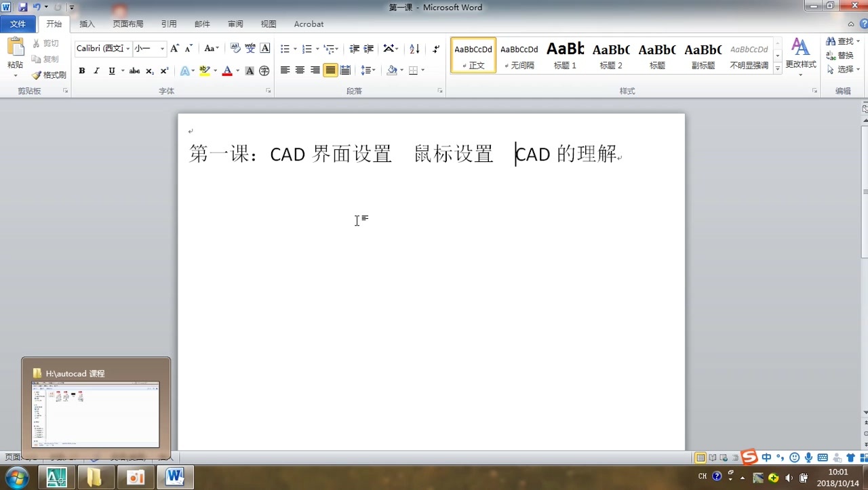This screenshot has width=868, height=490.
Task: Open the Acrobat tab
Action: (x=309, y=24)
